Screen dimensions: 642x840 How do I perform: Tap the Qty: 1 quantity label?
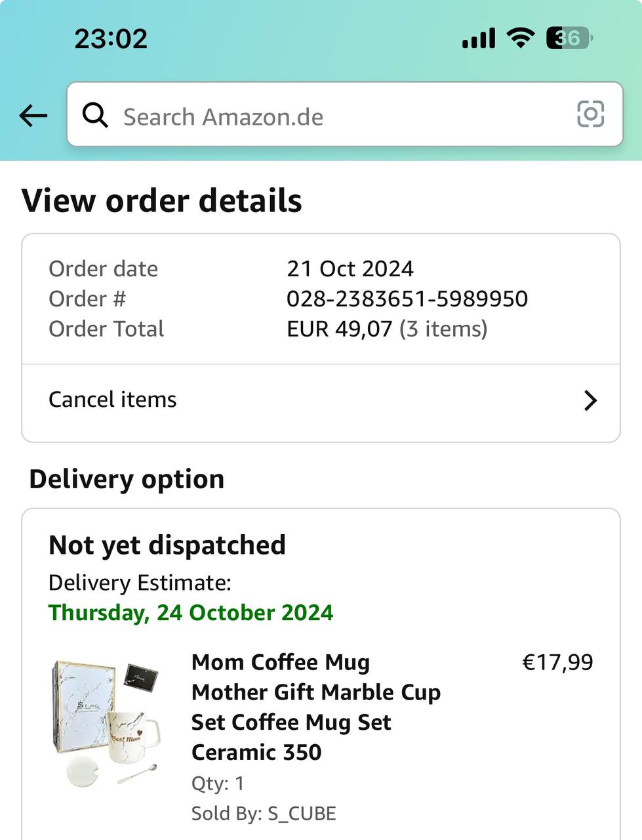pyautogui.click(x=218, y=784)
